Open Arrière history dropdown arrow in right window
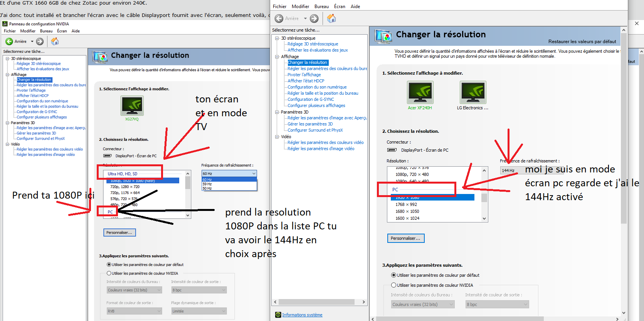This screenshot has height=321, width=644. (x=305, y=18)
